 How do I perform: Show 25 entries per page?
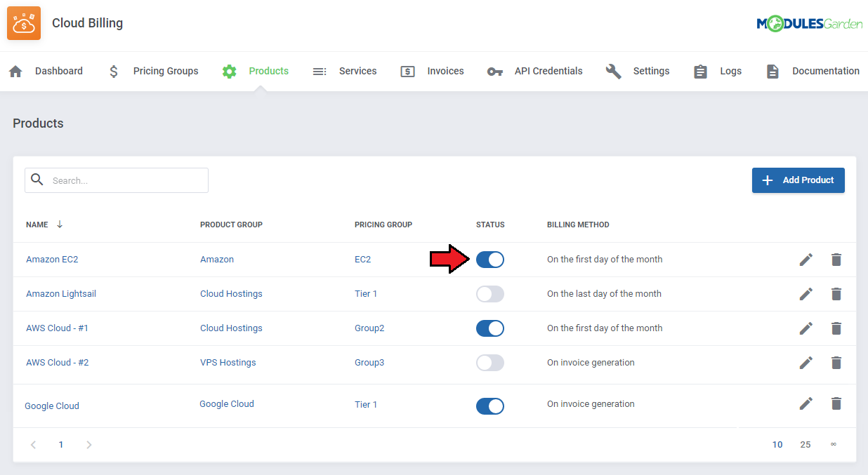point(805,445)
